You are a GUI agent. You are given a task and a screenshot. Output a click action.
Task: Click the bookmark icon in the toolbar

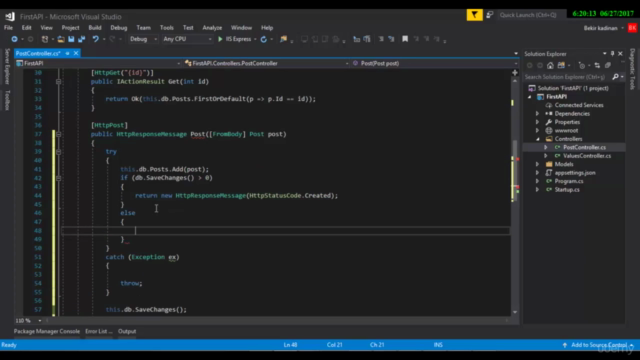[x=405, y=39]
